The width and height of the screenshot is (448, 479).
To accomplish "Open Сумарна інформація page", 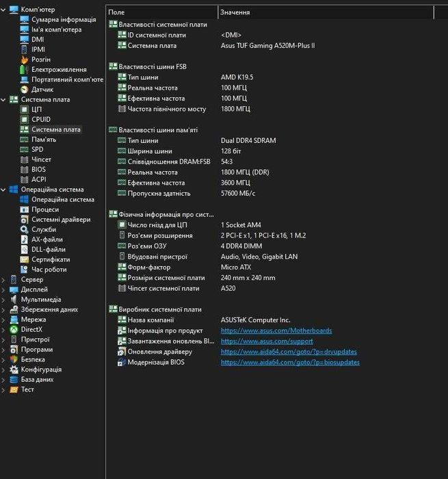I will (x=64, y=20).
